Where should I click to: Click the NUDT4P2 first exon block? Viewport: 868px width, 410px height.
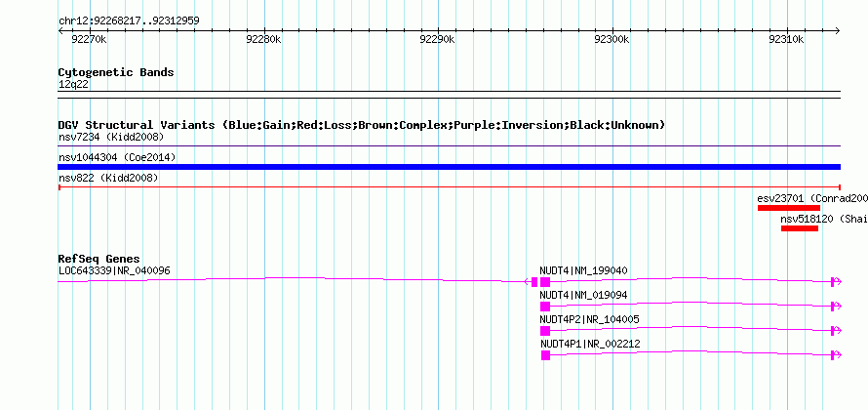[545, 331]
